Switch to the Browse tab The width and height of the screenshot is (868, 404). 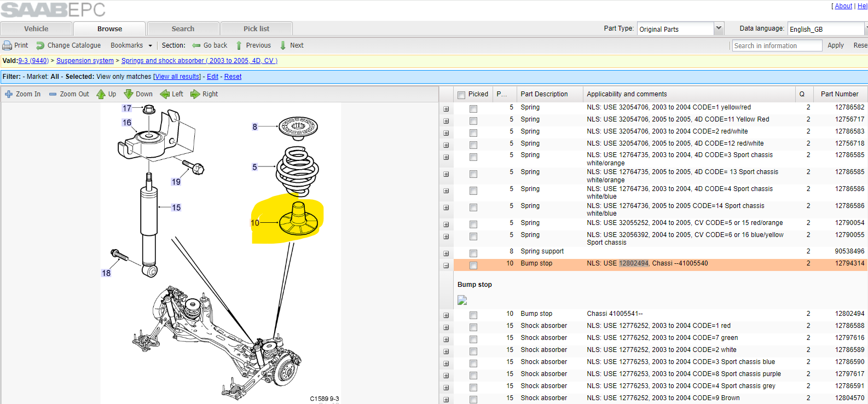109,28
